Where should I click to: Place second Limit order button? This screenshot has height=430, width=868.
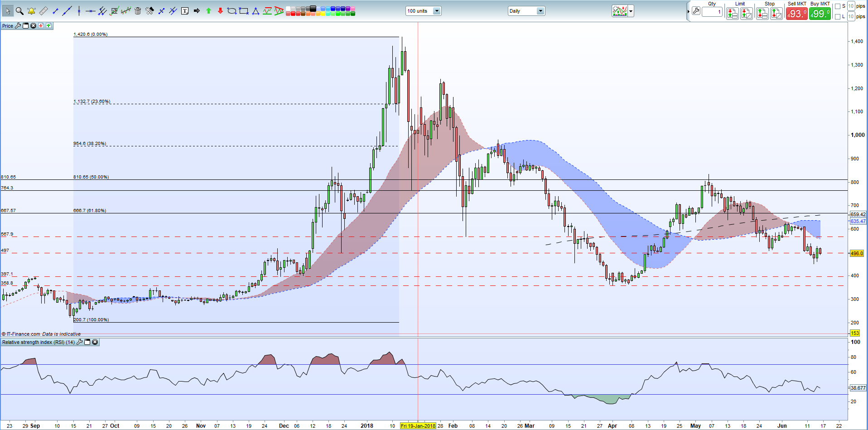tap(747, 14)
